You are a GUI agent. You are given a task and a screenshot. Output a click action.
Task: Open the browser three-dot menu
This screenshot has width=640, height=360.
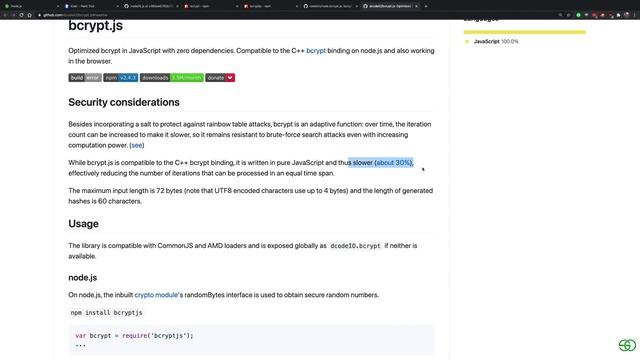click(x=635, y=15)
